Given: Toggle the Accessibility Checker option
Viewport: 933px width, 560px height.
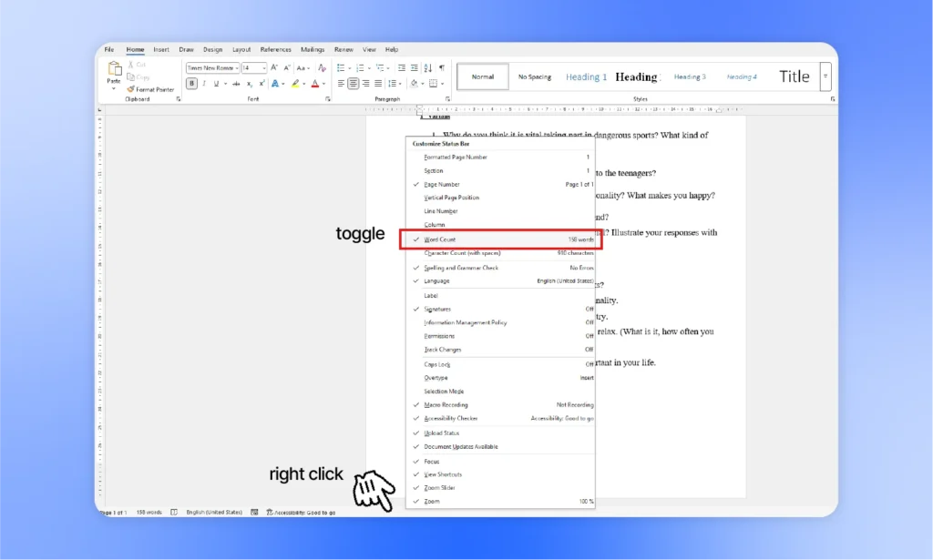Looking at the screenshot, I should click(500, 419).
